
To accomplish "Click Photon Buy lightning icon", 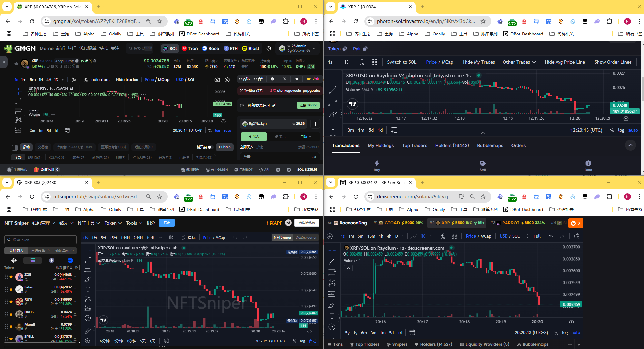I will [x=377, y=163].
